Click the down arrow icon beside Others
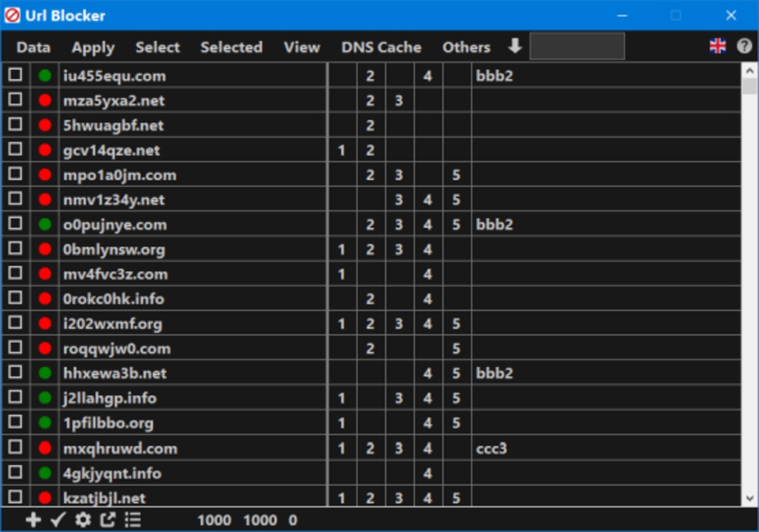This screenshot has height=532, width=759. [x=515, y=47]
